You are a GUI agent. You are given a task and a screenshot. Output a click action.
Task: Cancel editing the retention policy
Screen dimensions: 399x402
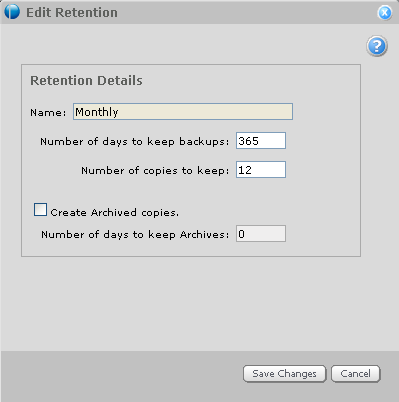355,374
